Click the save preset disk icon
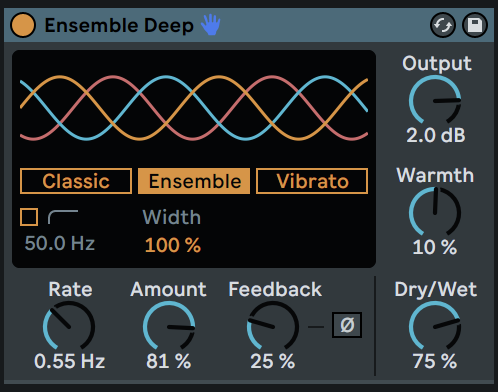Viewport: 498px width, 392px height. pos(475,25)
